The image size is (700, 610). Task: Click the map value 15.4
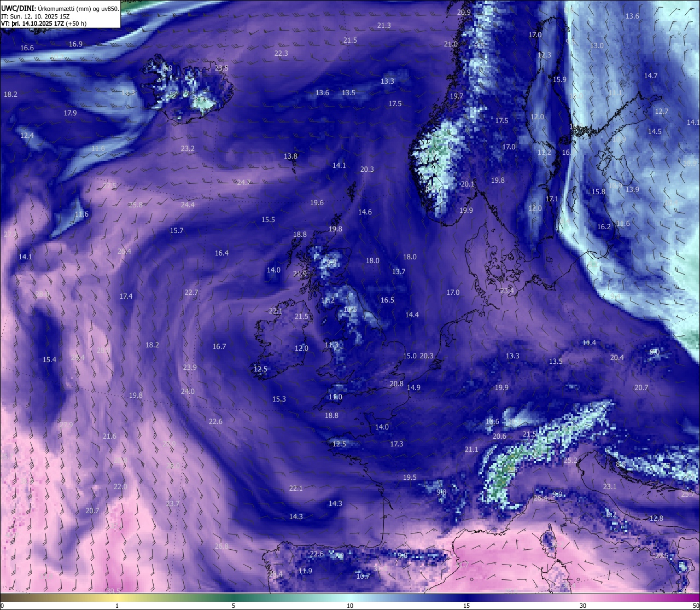(49, 360)
